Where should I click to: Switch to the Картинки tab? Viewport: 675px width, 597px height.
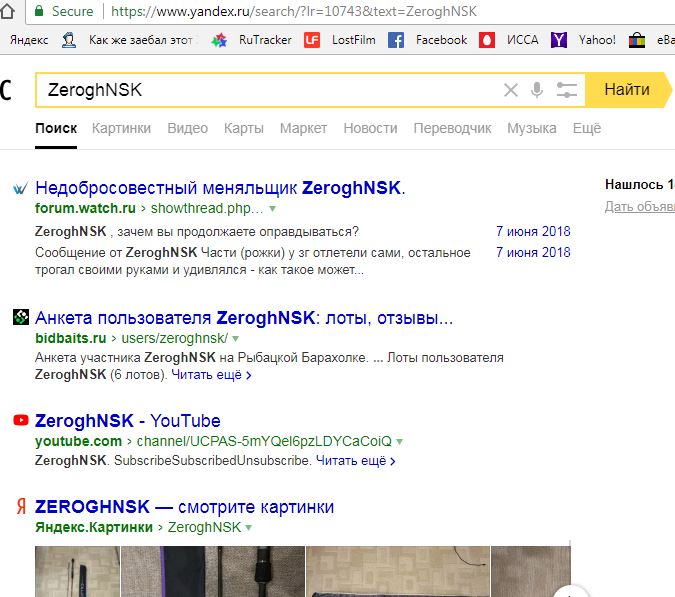point(121,128)
